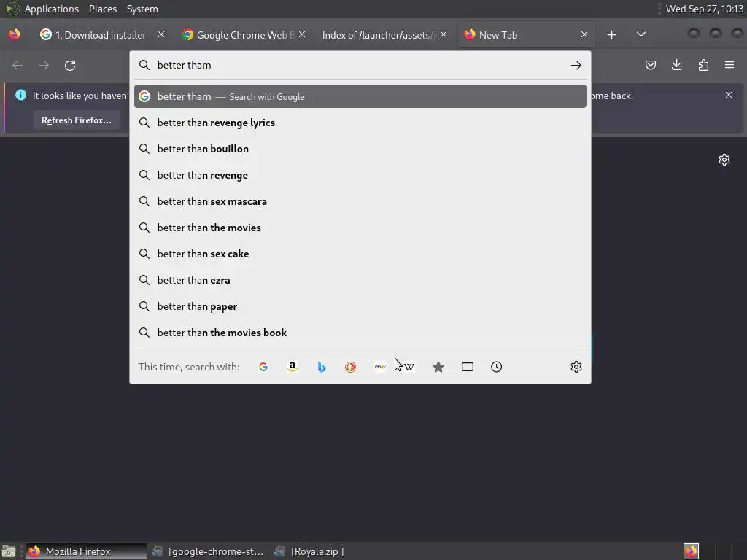747x560 pixels.
Task: Close the Google Chrome Web Browser tab
Action: coord(302,35)
